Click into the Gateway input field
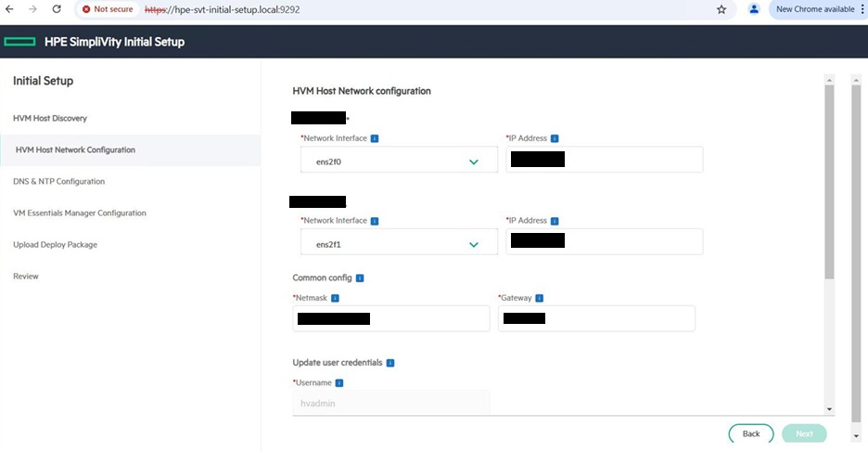 597,318
